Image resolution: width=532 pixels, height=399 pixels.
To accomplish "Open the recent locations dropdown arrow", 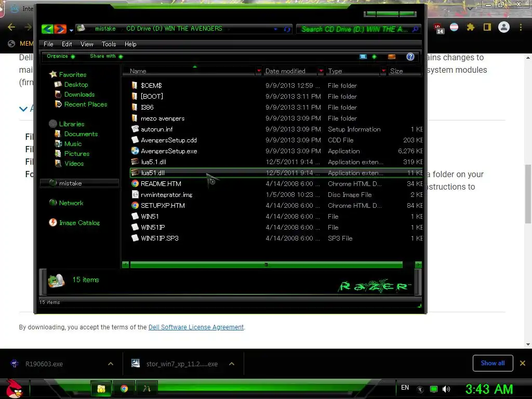I will point(71,30).
